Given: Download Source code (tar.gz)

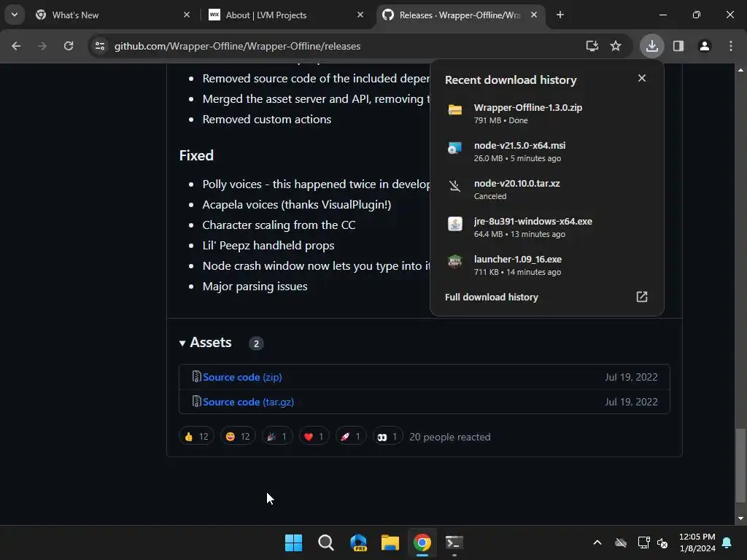Looking at the screenshot, I should (x=248, y=402).
